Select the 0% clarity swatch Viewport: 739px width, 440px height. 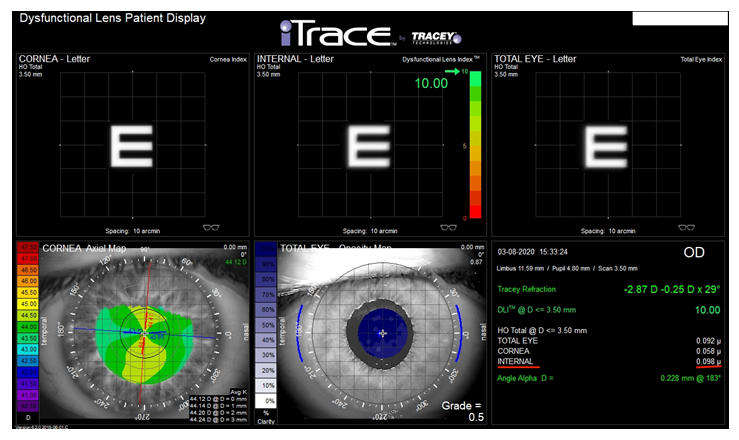[x=266, y=401]
